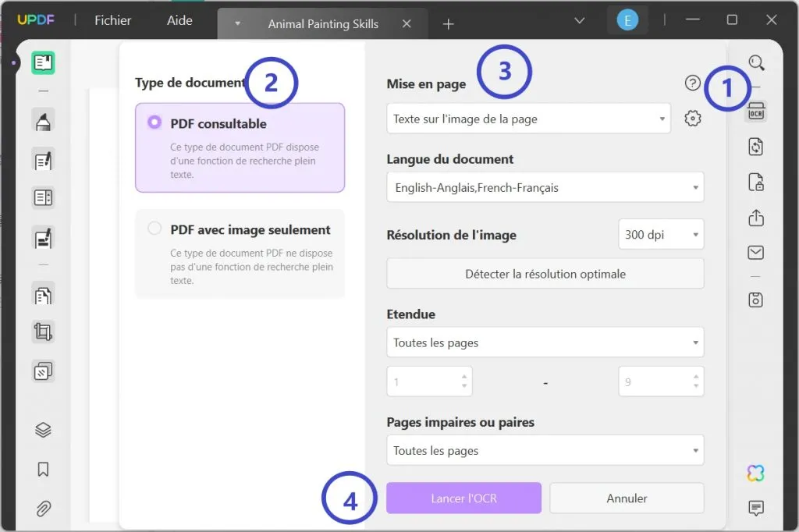Click the start page stepper arrows
Screen dimensions: 799x532
463,381
